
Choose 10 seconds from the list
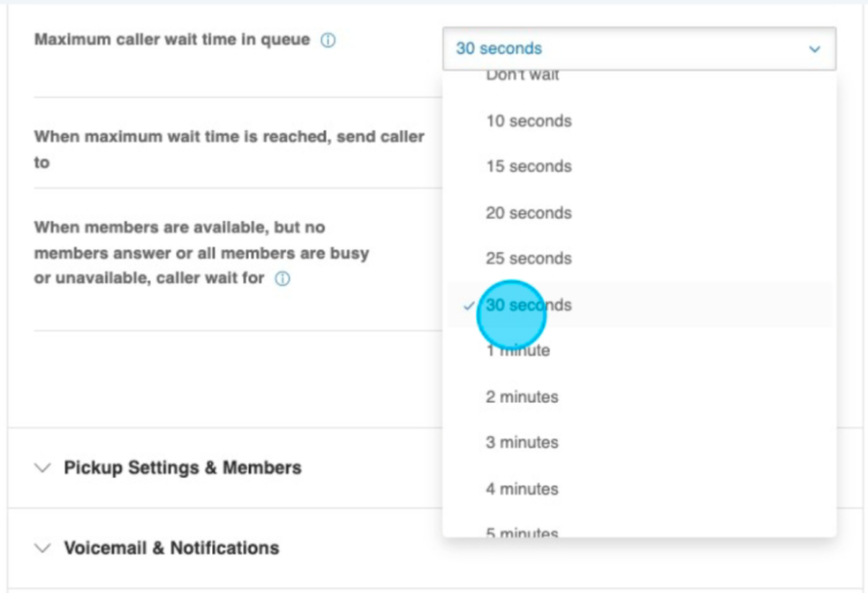tap(528, 121)
